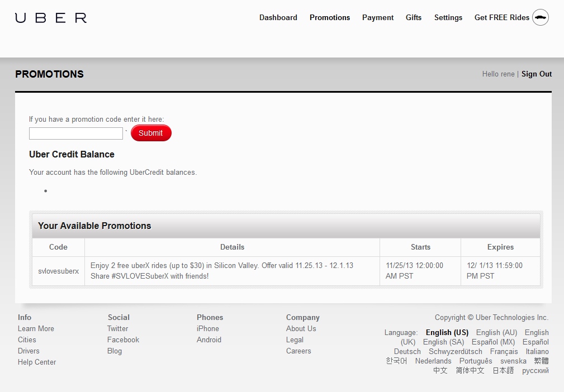Click the car icon beside Get FREE Rides

[540, 17]
